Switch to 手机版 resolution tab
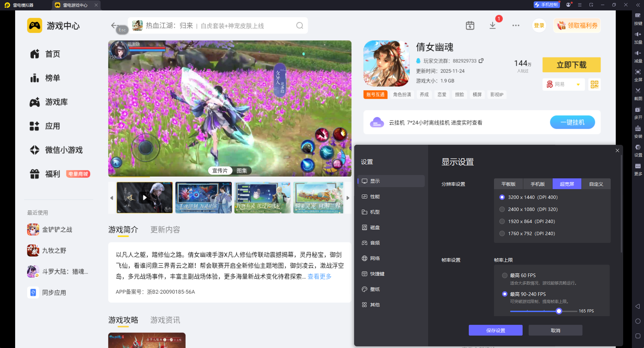Screen dimensions: 644x348 point(538,184)
